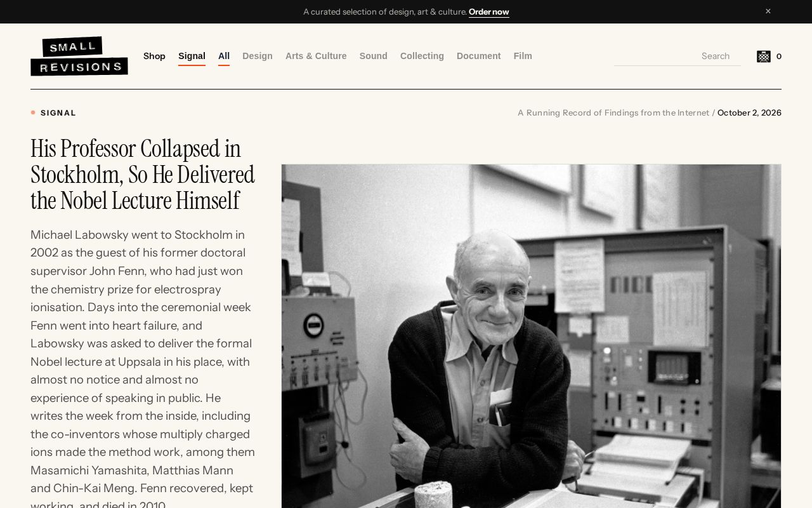Go to the Small Revisions logo homepage
812x508 pixels.
pyautogui.click(x=79, y=57)
